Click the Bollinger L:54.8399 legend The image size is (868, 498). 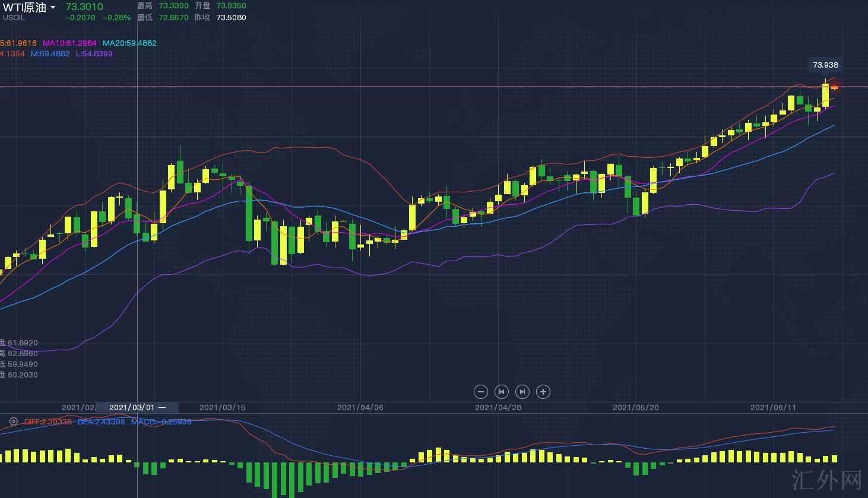(94, 54)
